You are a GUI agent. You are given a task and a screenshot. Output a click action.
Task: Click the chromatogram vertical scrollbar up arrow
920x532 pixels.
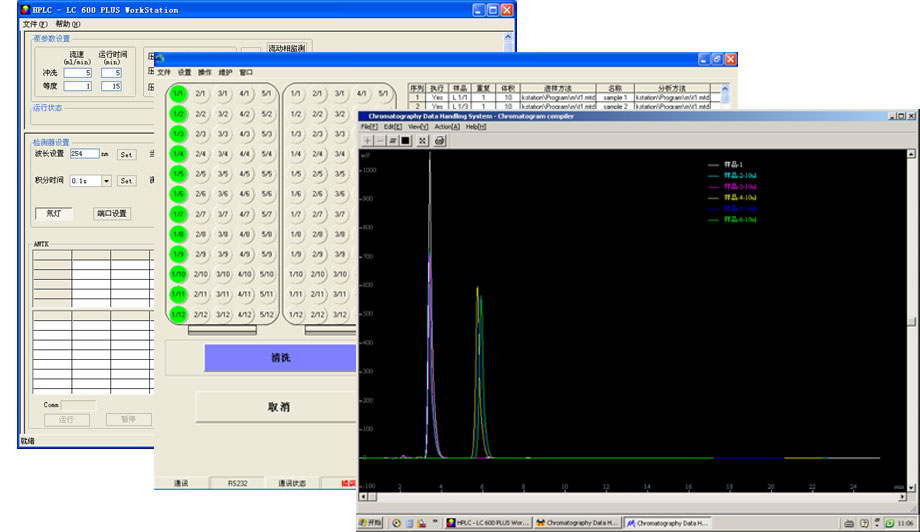911,154
